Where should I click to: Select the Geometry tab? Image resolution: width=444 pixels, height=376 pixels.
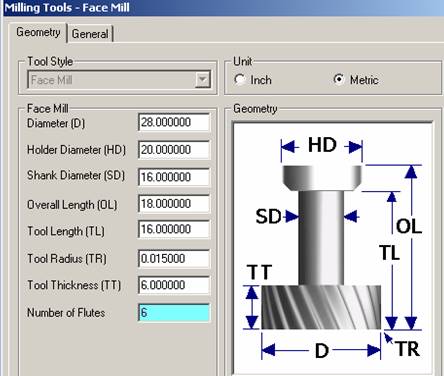click(x=38, y=32)
